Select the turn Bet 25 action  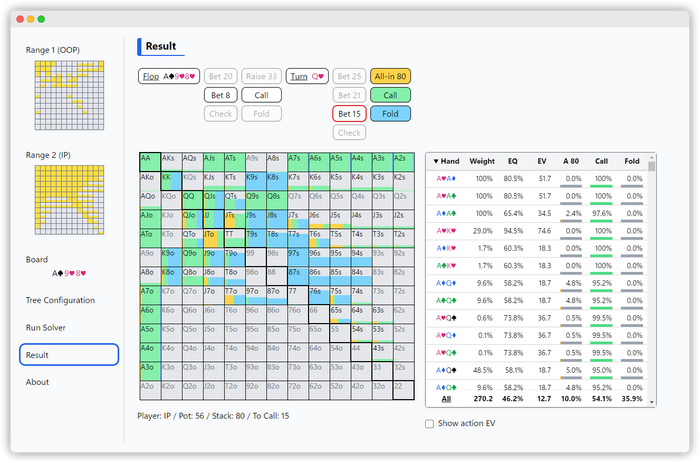click(349, 76)
